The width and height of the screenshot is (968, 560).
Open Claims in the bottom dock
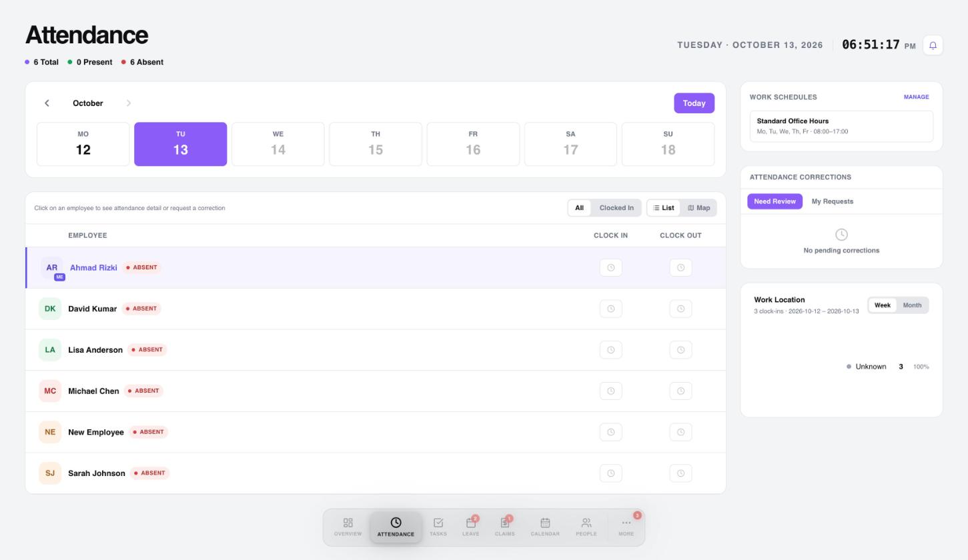(505, 527)
